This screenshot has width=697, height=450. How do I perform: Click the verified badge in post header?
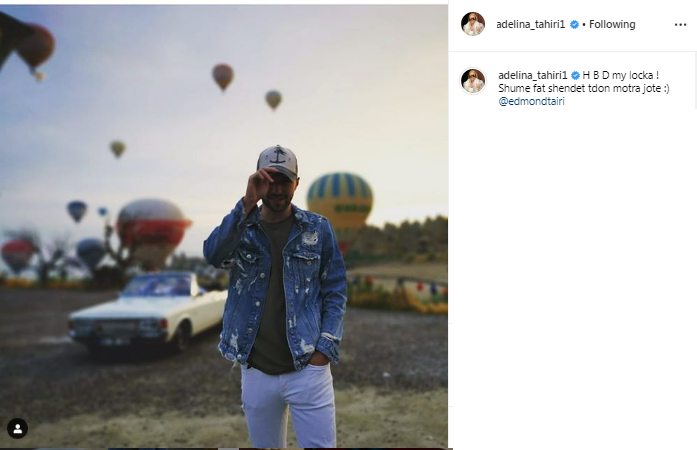[574, 25]
